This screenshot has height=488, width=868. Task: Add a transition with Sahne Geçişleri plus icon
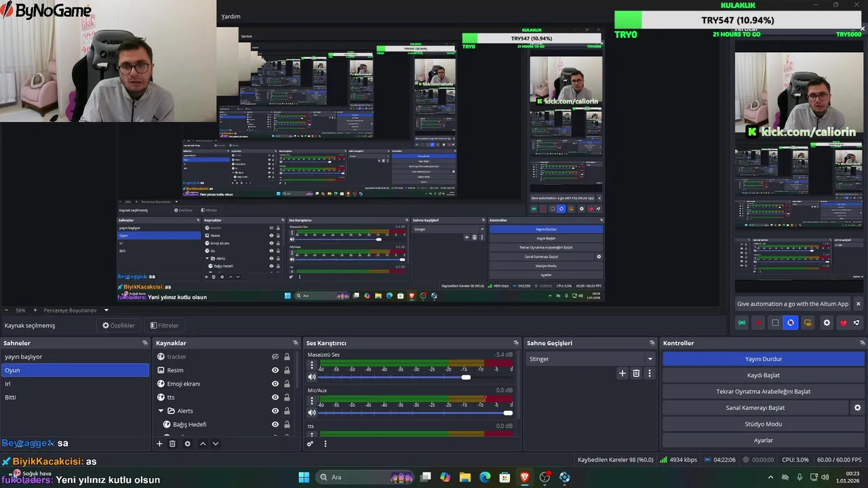click(622, 373)
